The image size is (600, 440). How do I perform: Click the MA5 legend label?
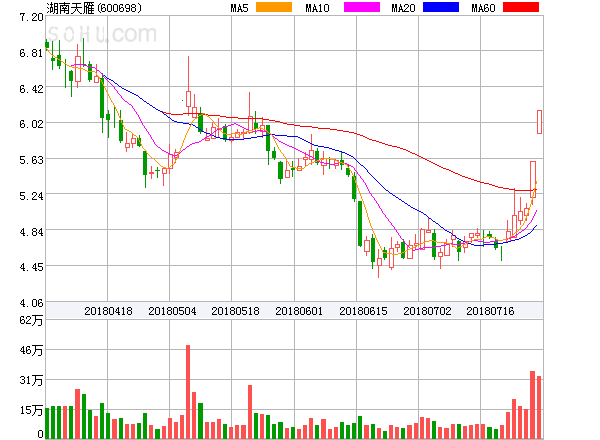[239, 8]
